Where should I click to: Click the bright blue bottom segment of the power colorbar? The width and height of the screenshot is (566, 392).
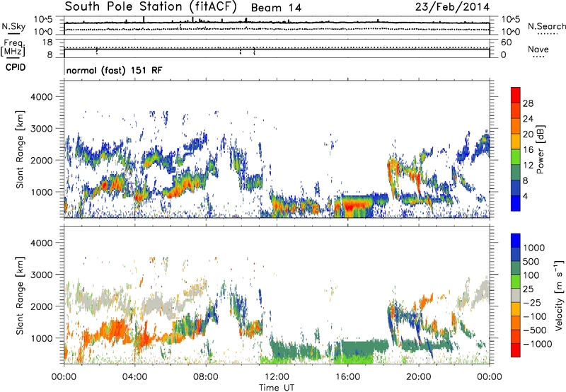516,204
